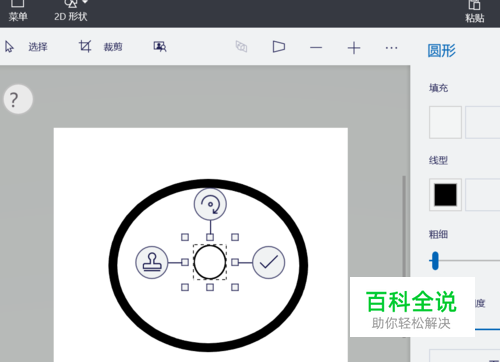Select the small circle shape
The height and width of the screenshot is (362, 500).
210,262
